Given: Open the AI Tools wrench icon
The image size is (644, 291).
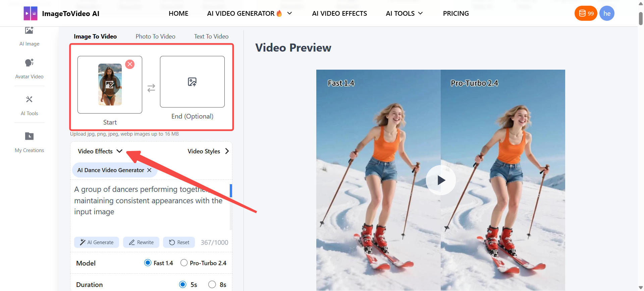Looking at the screenshot, I should 29,99.
